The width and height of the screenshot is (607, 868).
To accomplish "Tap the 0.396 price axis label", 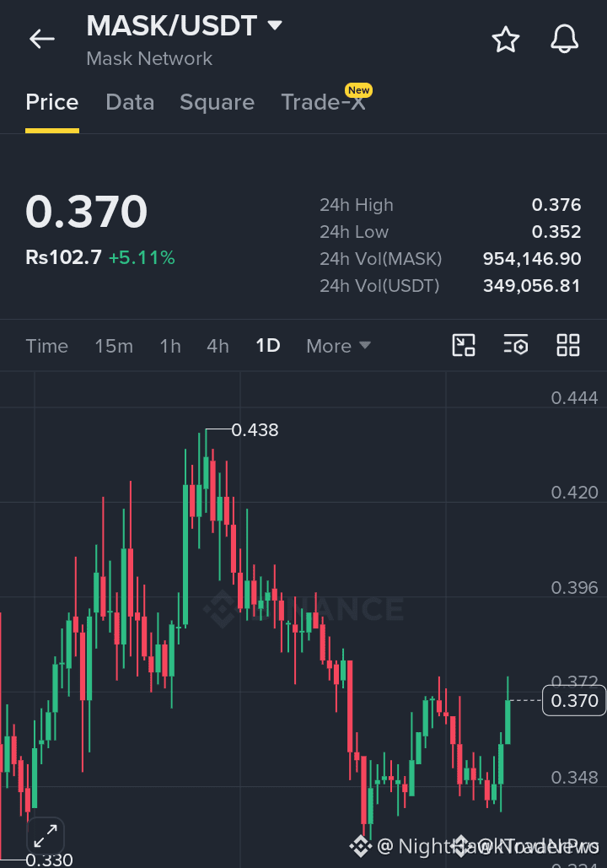I will tap(574, 587).
